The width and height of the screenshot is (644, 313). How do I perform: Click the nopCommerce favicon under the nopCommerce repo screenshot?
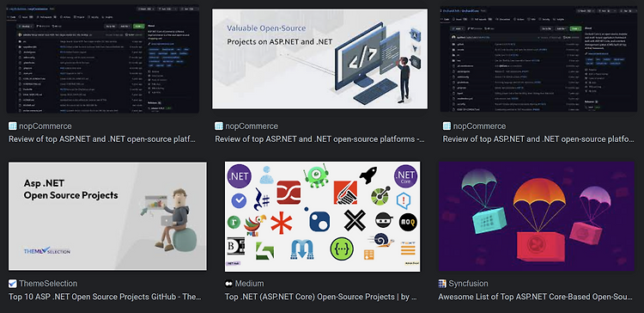(x=12, y=126)
